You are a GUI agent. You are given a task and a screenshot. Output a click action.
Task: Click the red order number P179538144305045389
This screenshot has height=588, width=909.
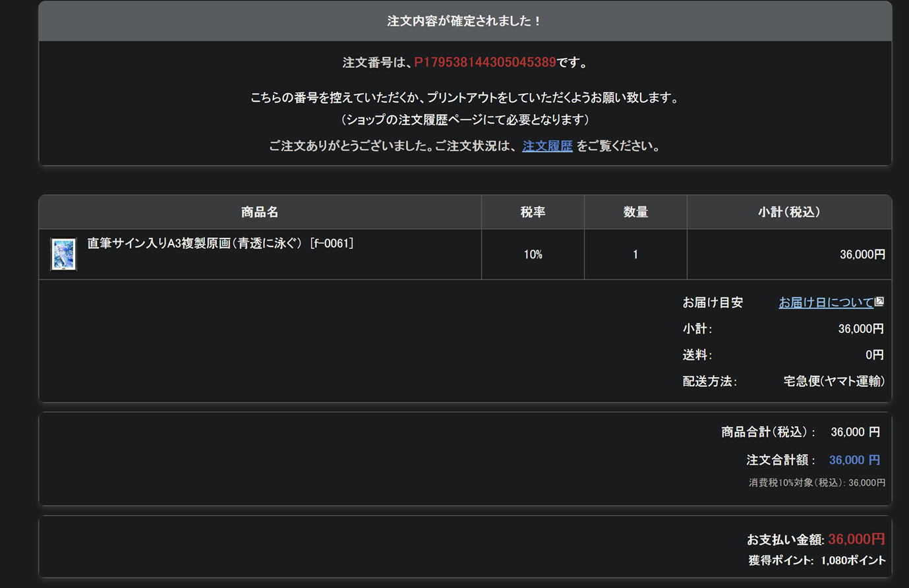[484, 63]
